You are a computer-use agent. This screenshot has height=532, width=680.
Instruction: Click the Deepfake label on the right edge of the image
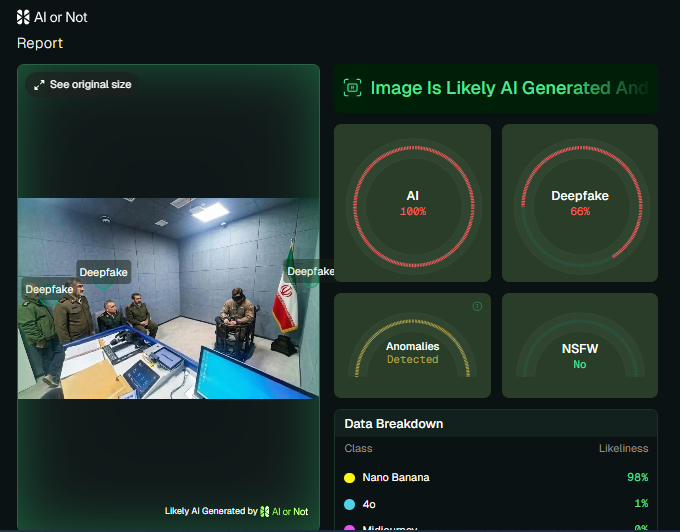[x=309, y=271]
